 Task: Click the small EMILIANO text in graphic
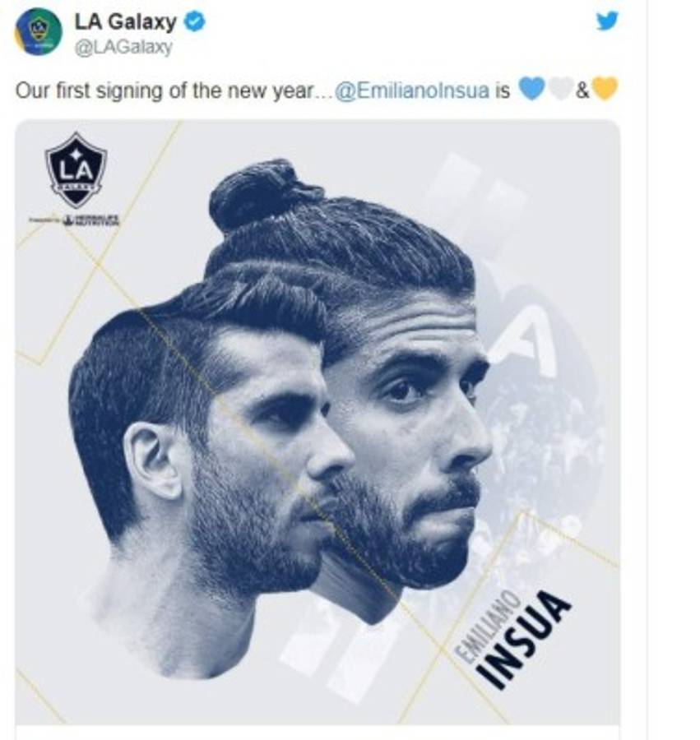tap(488, 626)
